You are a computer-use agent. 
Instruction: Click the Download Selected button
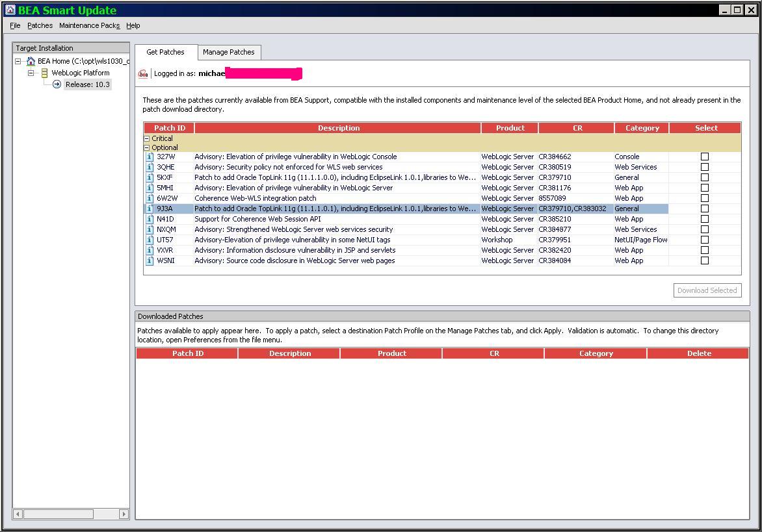coord(707,290)
